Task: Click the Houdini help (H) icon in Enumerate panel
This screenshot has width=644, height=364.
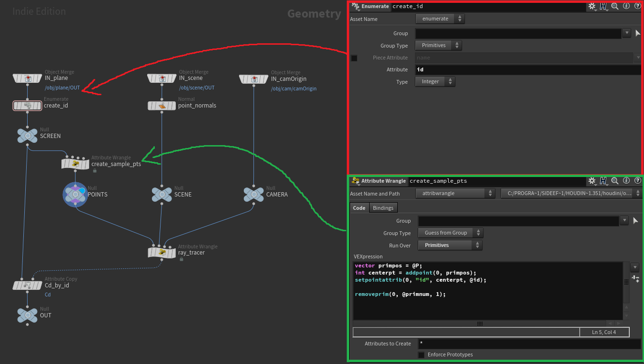Action: [x=603, y=6]
